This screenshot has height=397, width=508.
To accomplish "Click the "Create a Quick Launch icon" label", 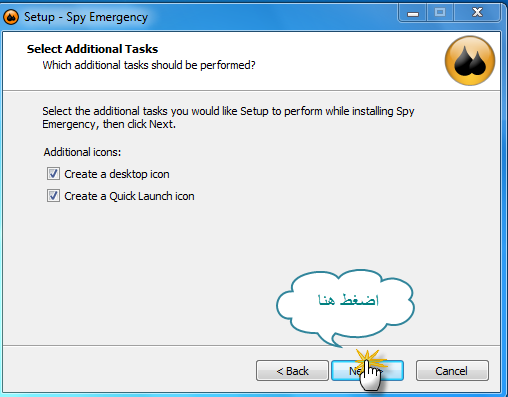I will [x=129, y=196].
